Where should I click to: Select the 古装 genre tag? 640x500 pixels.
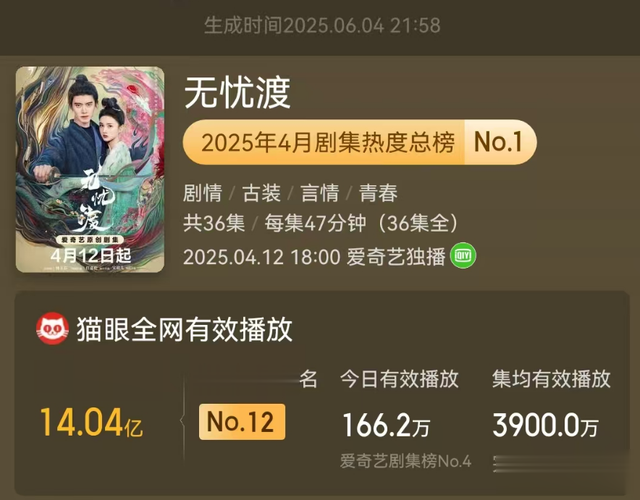[261, 193]
